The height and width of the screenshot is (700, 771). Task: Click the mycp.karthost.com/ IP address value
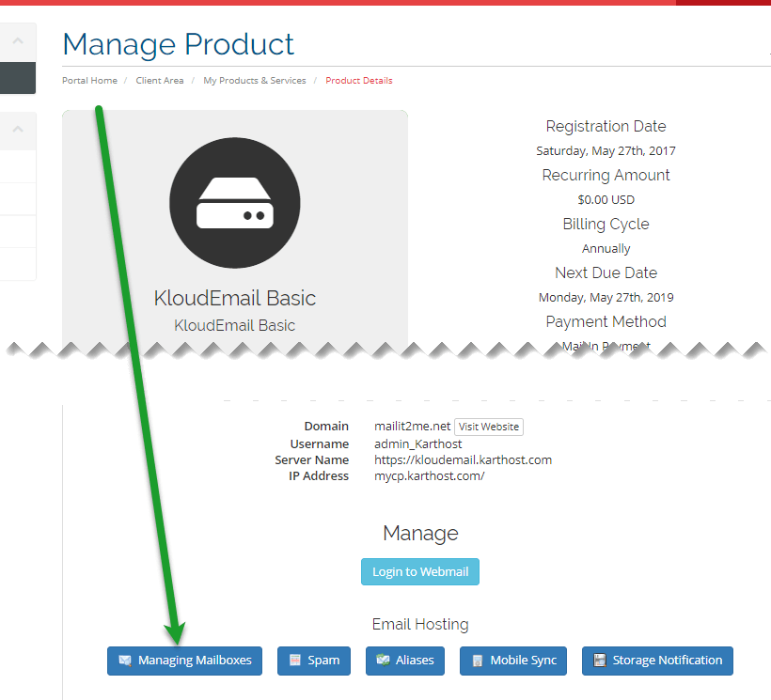click(430, 476)
